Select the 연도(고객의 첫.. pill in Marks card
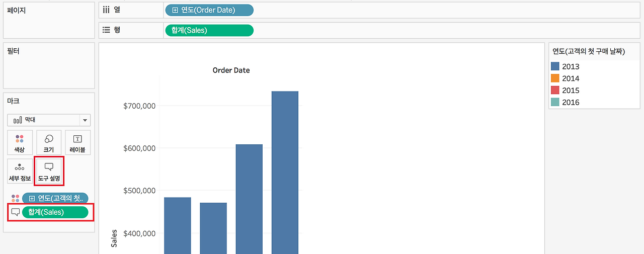 [x=55, y=198]
